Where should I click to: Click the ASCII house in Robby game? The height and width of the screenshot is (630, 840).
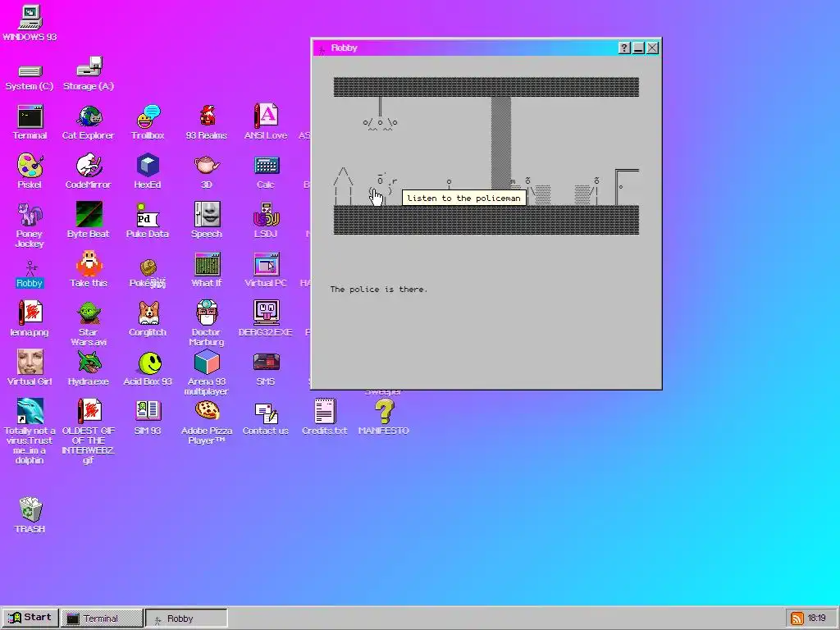[343, 186]
